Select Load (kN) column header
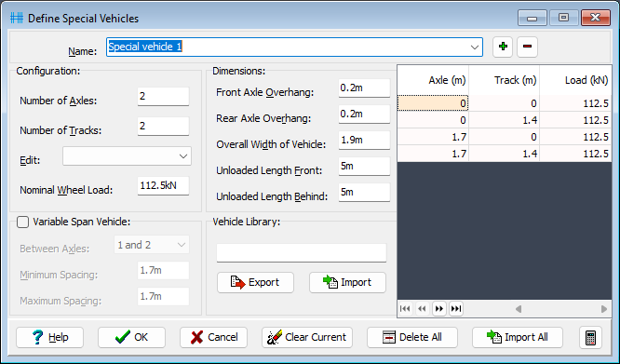The image size is (620, 364). pyautogui.click(x=575, y=80)
